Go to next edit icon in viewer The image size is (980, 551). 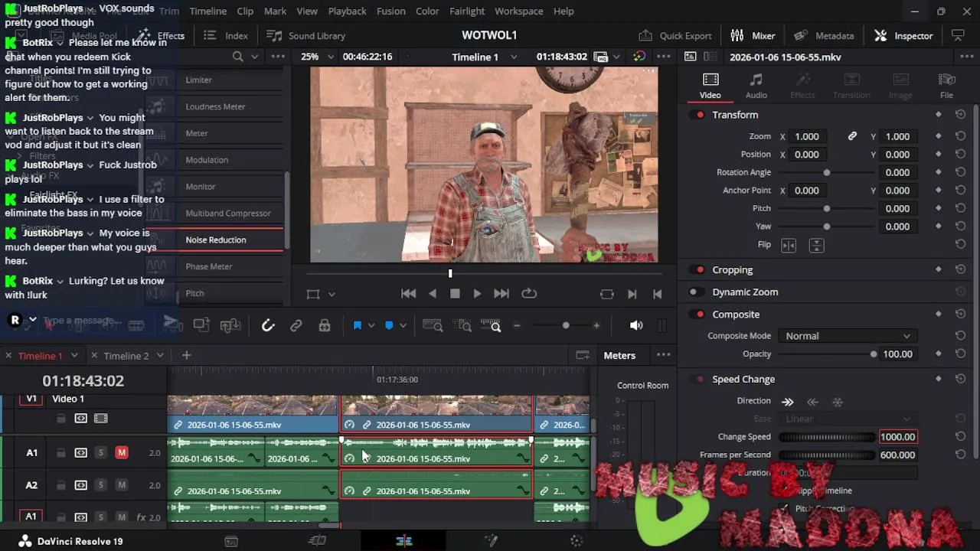(x=632, y=294)
